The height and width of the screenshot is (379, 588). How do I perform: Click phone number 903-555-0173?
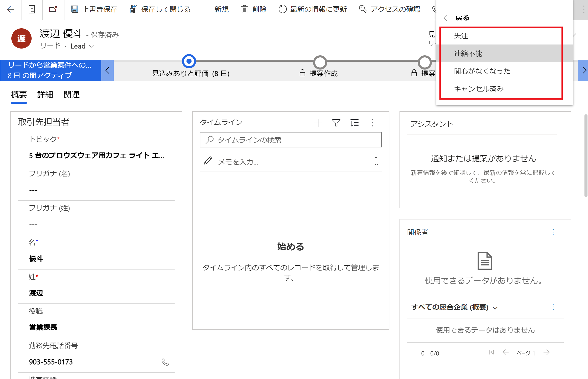coord(51,362)
